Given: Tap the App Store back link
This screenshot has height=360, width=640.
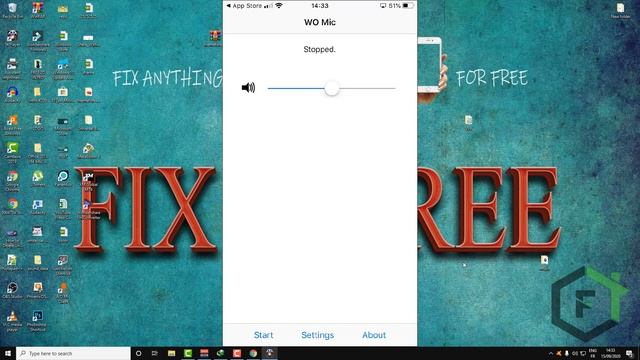Looking at the screenshot, I should click(244, 6).
